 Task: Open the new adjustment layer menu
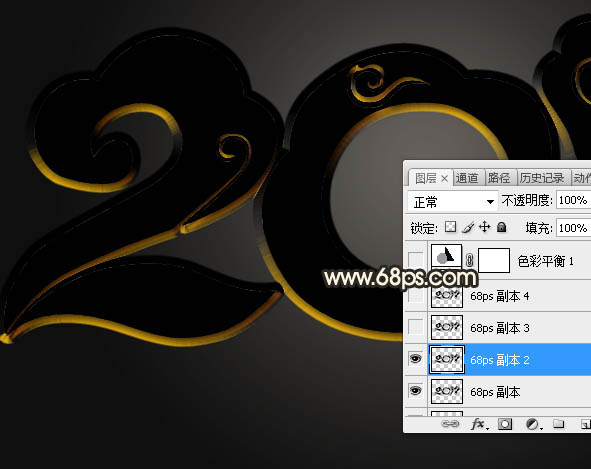click(533, 425)
